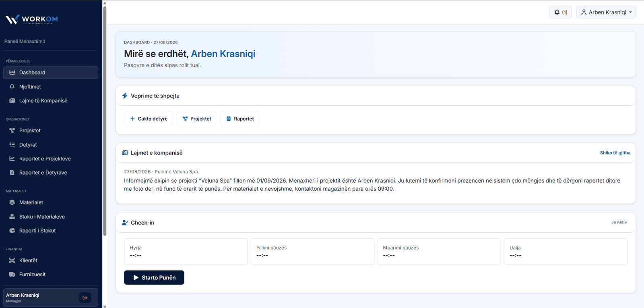The width and height of the screenshot is (644, 308).
Task: Open Stoku i Materialeve menu item
Action: click(51, 216)
